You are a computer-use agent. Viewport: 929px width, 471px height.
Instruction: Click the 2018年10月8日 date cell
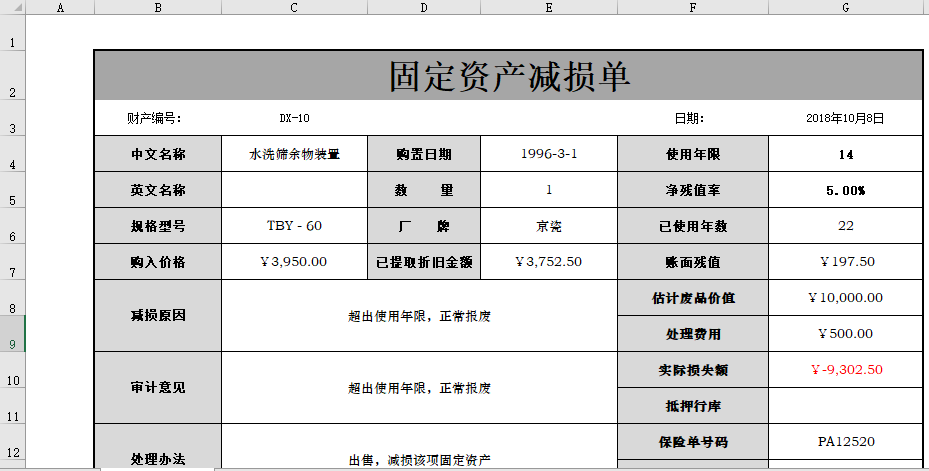[845, 118]
